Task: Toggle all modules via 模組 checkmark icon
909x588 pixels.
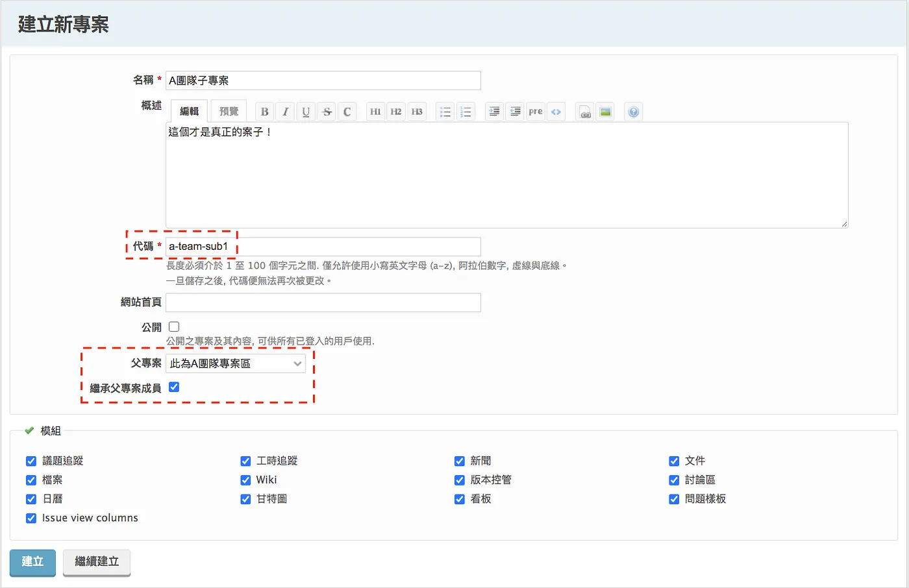Action: [29, 430]
